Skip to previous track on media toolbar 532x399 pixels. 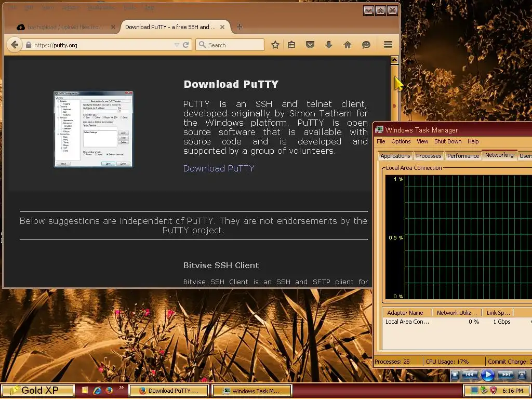pyautogui.click(x=470, y=375)
